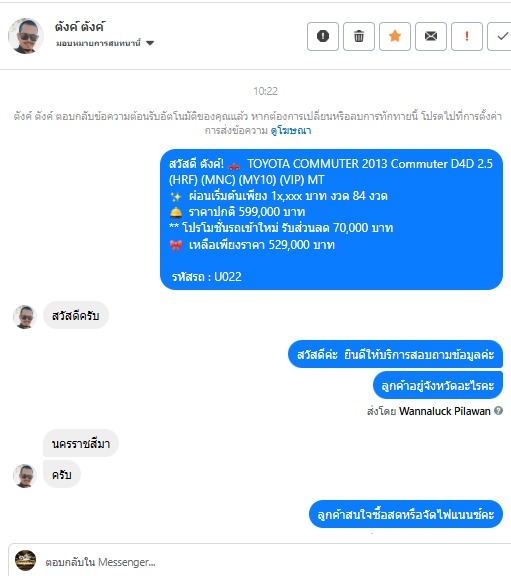
Task: Flag conversation with the red exclamation icon
Action: [467, 36]
